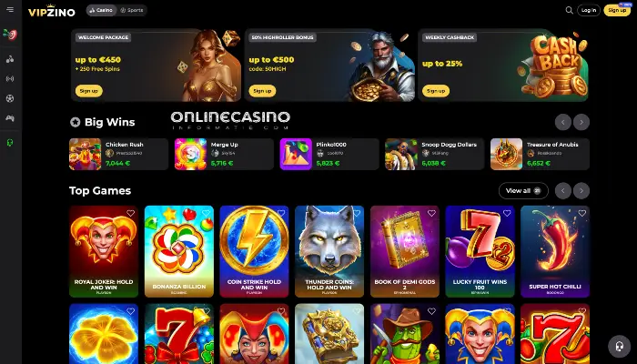This screenshot has width=637, height=364.
Task: Sign up on the Welcome Package banner
Action: [x=89, y=91]
